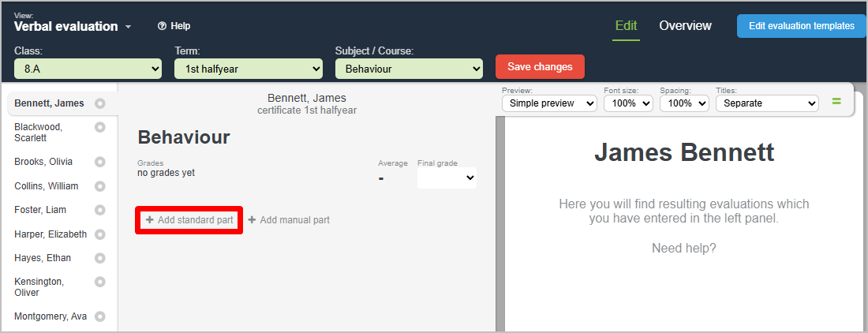Click the green menu icon beside Titles

point(836,102)
